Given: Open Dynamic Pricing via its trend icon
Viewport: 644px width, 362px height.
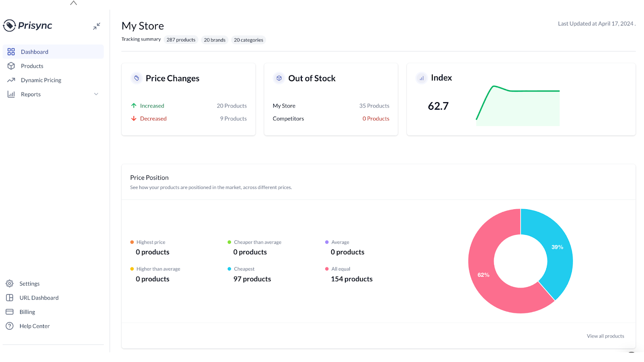Looking at the screenshot, I should 11,80.
